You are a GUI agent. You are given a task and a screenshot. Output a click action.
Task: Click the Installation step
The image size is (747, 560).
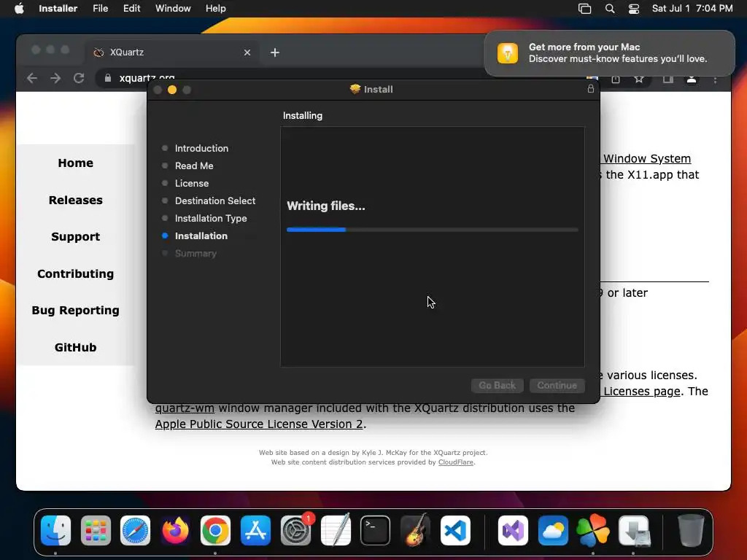tap(201, 236)
